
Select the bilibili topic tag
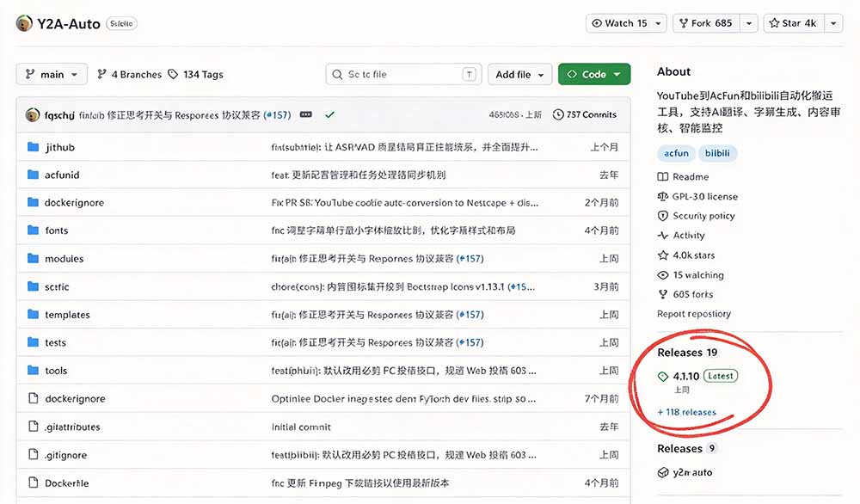point(717,154)
